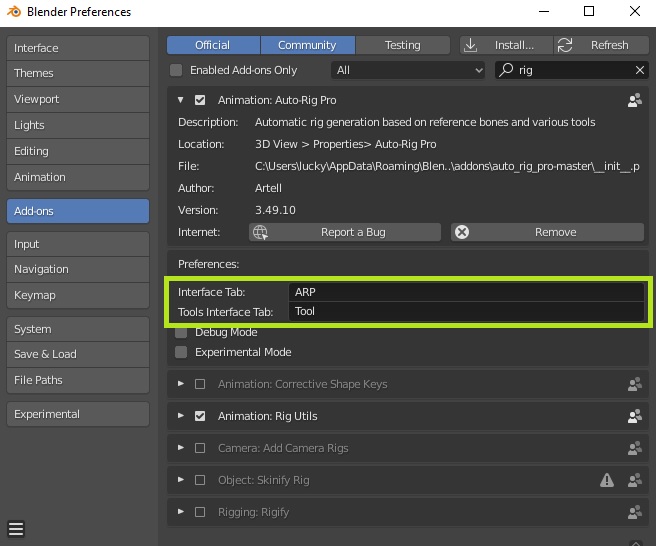
Task: Edit the Tools Interface Tab field
Action: (x=466, y=311)
